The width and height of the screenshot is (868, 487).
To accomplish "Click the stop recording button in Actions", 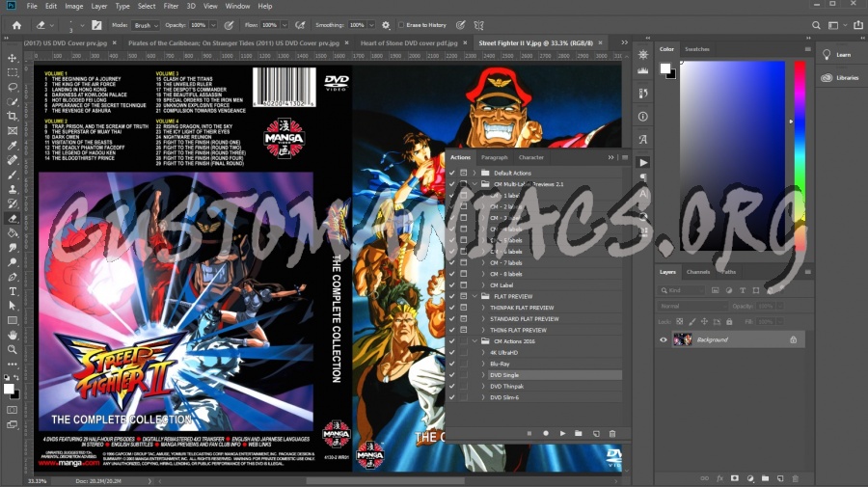I will pyautogui.click(x=529, y=433).
